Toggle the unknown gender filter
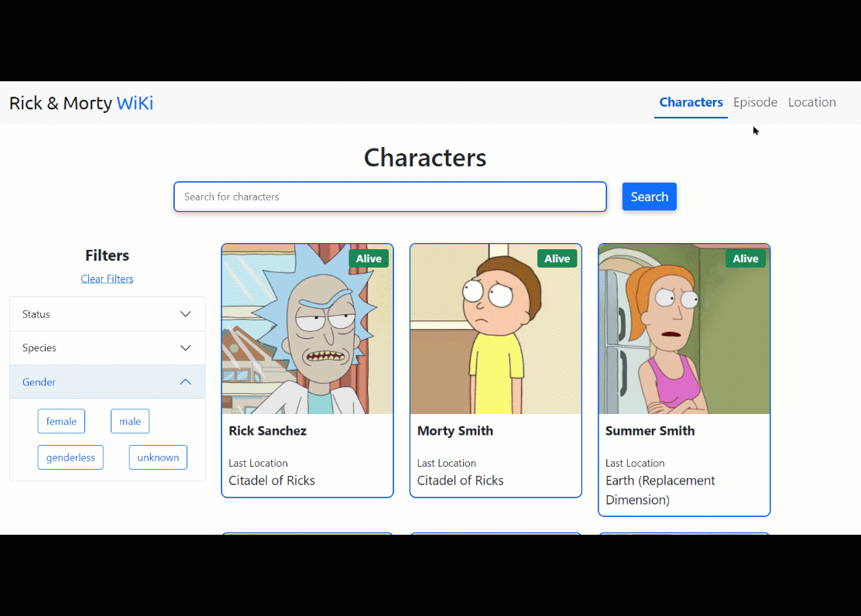This screenshot has width=861, height=616. coord(158,457)
